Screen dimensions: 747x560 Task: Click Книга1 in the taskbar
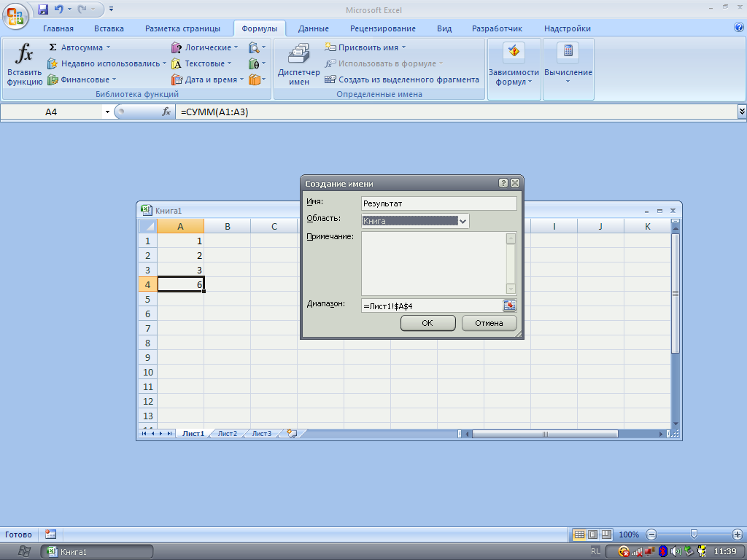[x=97, y=551]
